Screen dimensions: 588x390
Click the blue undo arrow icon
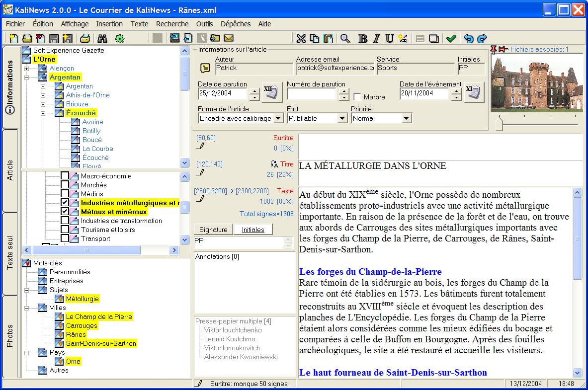468,38
